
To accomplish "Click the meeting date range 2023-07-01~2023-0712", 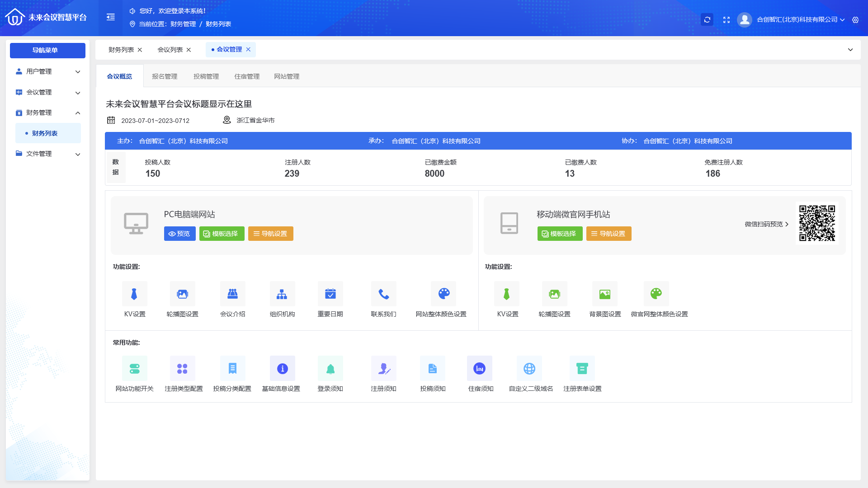I will [155, 121].
